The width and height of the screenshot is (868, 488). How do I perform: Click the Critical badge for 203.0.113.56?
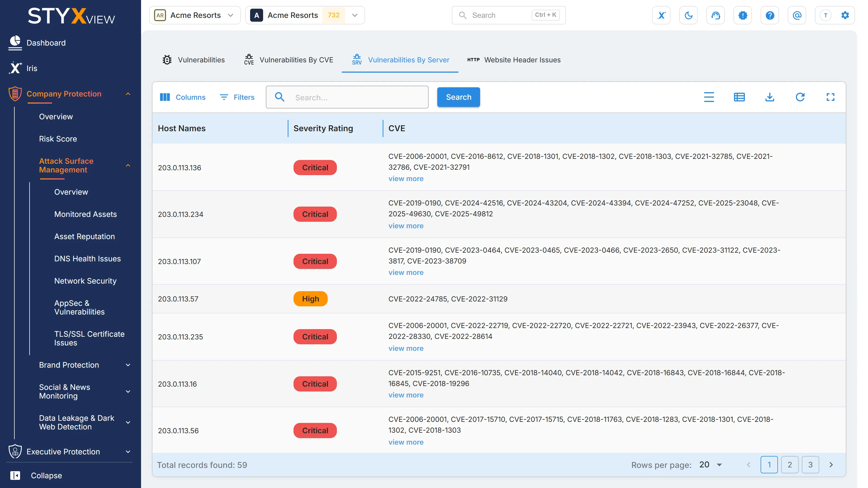click(x=315, y=431)
